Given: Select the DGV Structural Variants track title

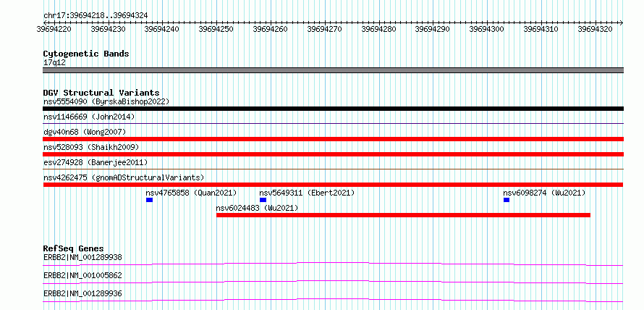Looking at the screenshot, I should [101, 93].
